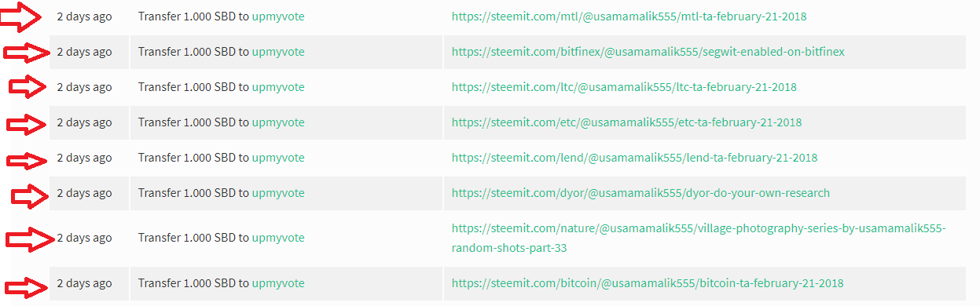Screen dimensions: 980x306
Task: Open the bitcoin-ta-february-21-2018 link
Action: coord(648,283)
